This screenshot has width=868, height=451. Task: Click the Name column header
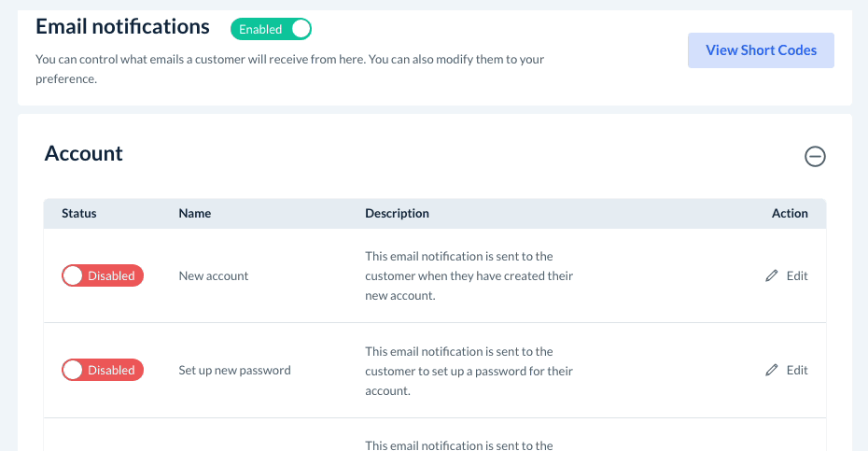195,214
